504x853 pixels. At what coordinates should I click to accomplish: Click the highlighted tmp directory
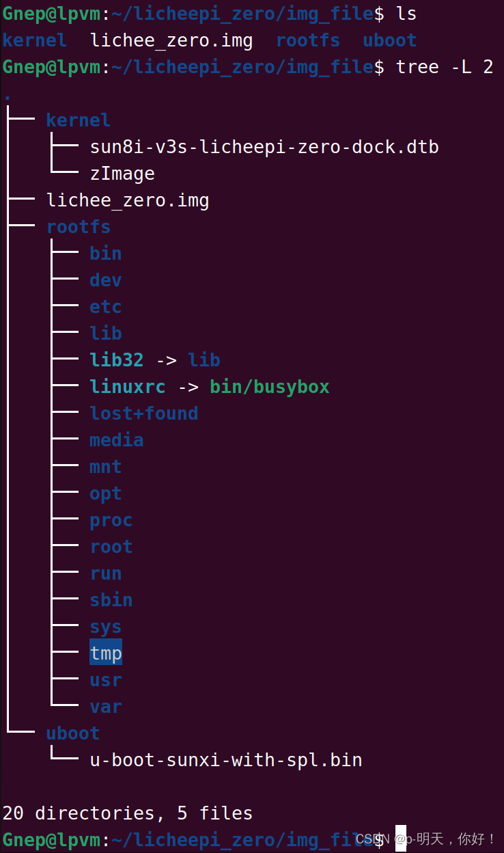tap(106, 653)
